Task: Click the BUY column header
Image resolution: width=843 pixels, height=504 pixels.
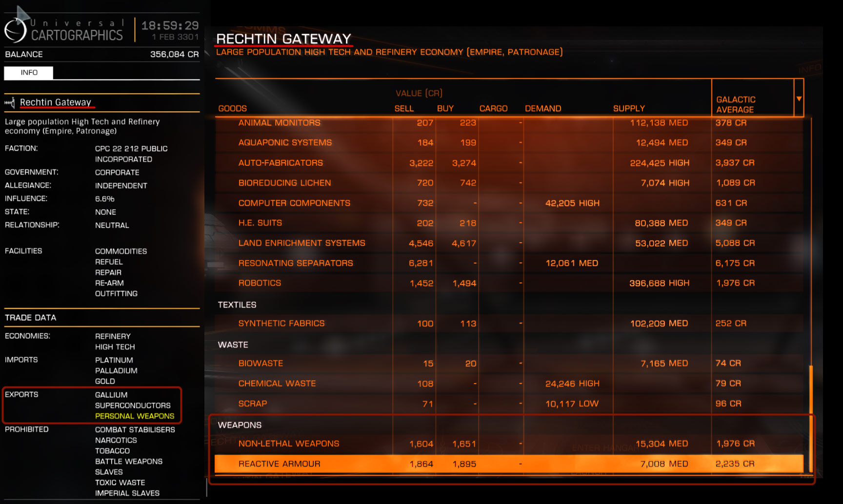Action: (x=445, y=108)
